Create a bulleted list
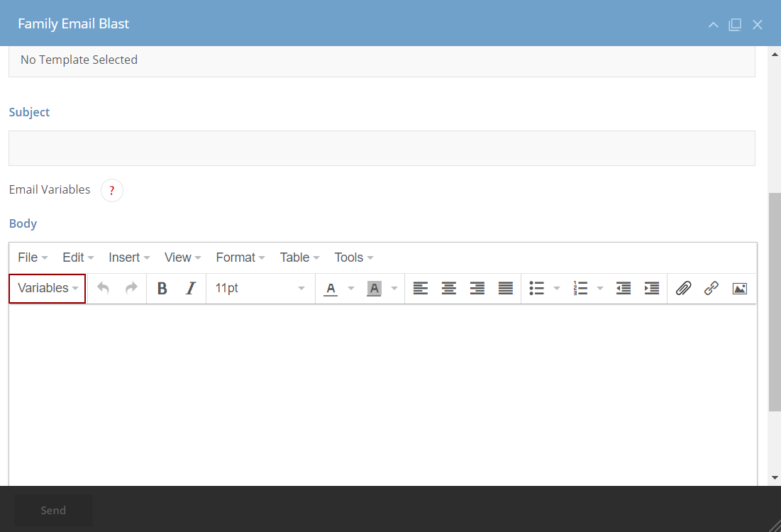Screen dimensions: 781x532 click(537, 288)
